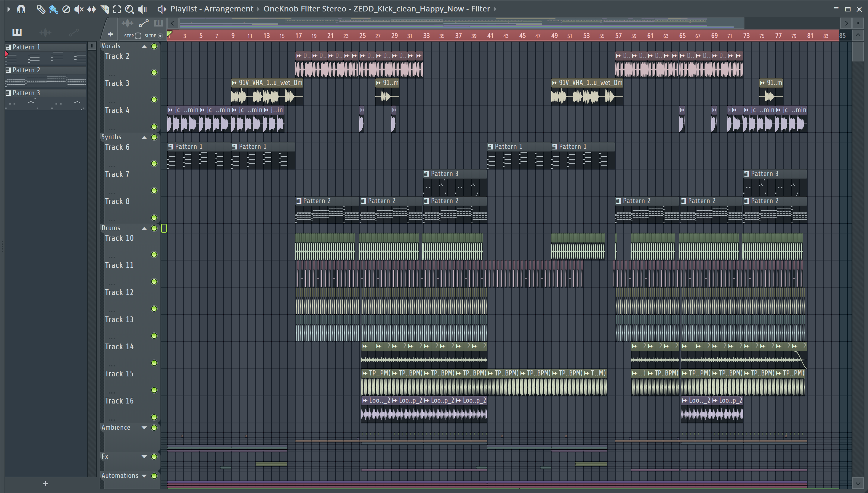Collapse the Synths track group
868x493 pixels.
pyautogui.click(x=144, y=137)
